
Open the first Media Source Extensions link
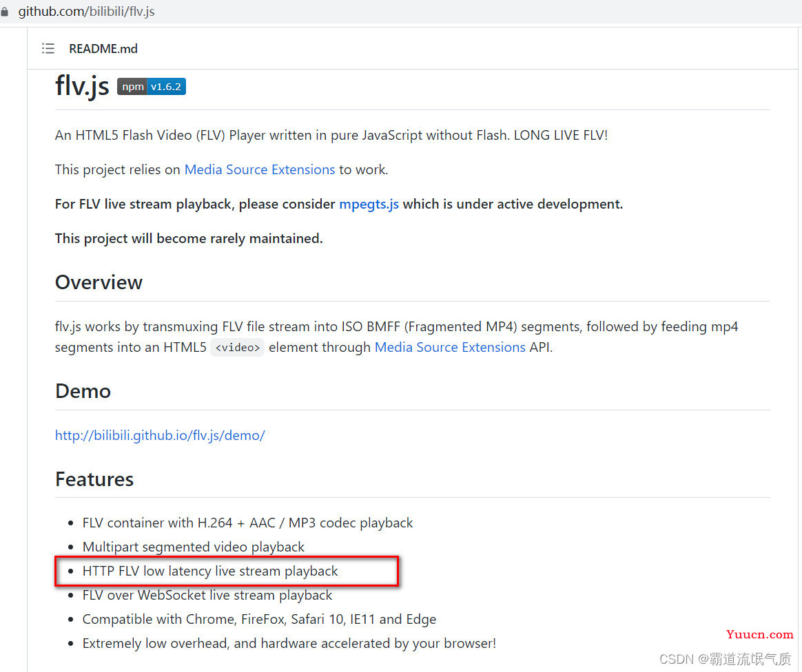pyautogui.click(x=260, y=169)
